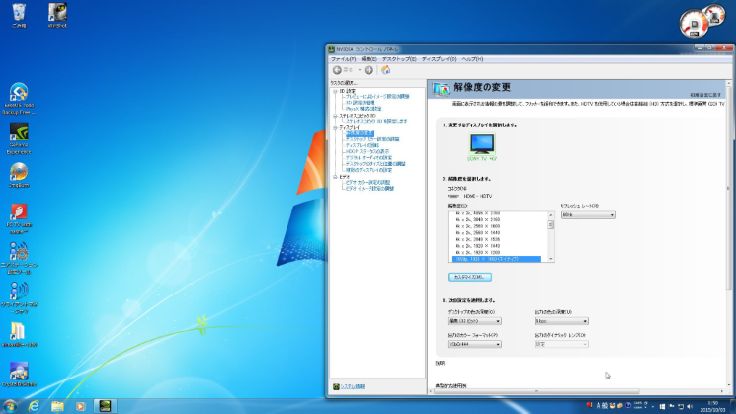Click restore defaults link beside page header
The image size is (736, 414).
coord(705,95)
